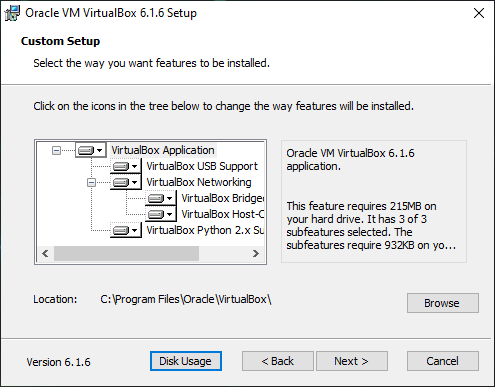Go back with the Back button

pos(278,361)
